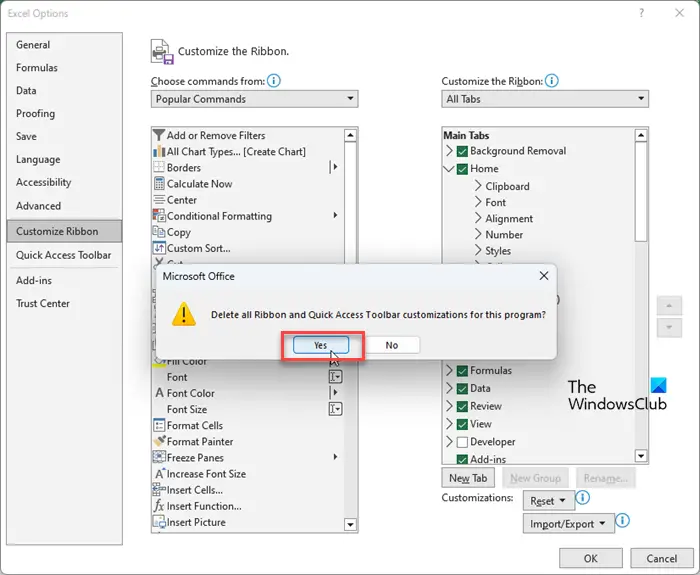Decline deletion by clicking No

coord(392,345)
